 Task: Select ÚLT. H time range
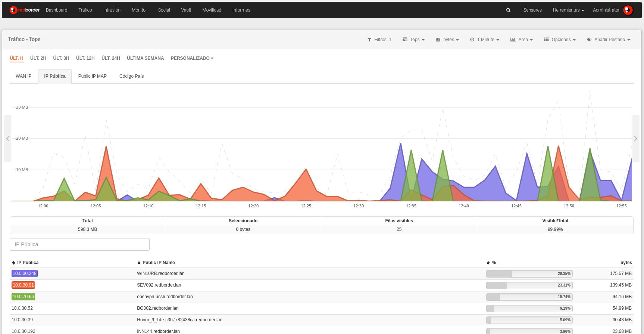pos(16,58)
